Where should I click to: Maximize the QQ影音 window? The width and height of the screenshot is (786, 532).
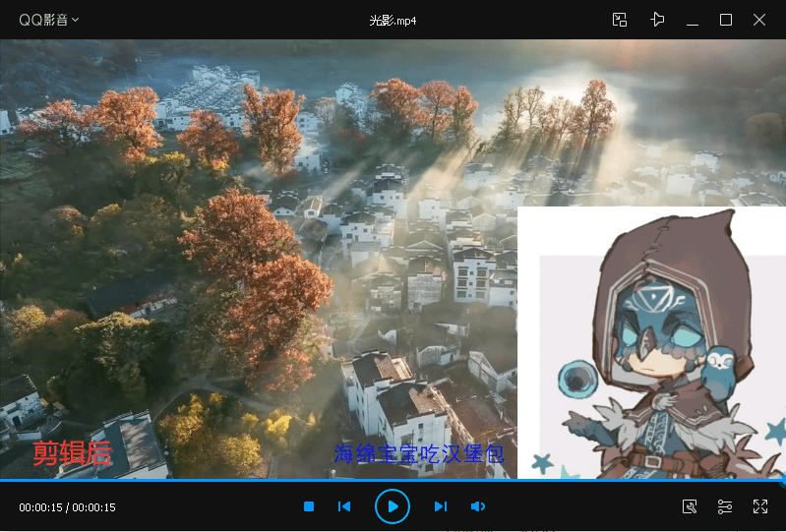pyautogui.click(x=726, y=20)
